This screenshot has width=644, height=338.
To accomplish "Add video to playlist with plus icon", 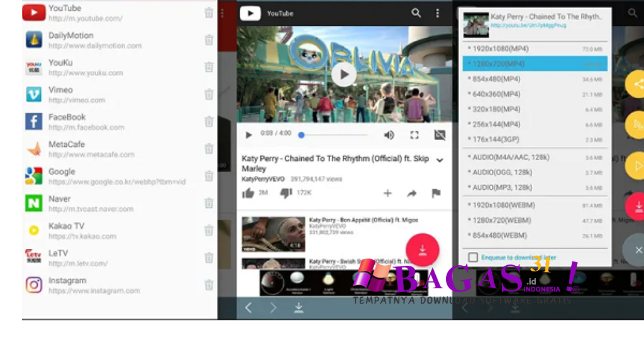I will pyautogui.click(x=387, y=193).
